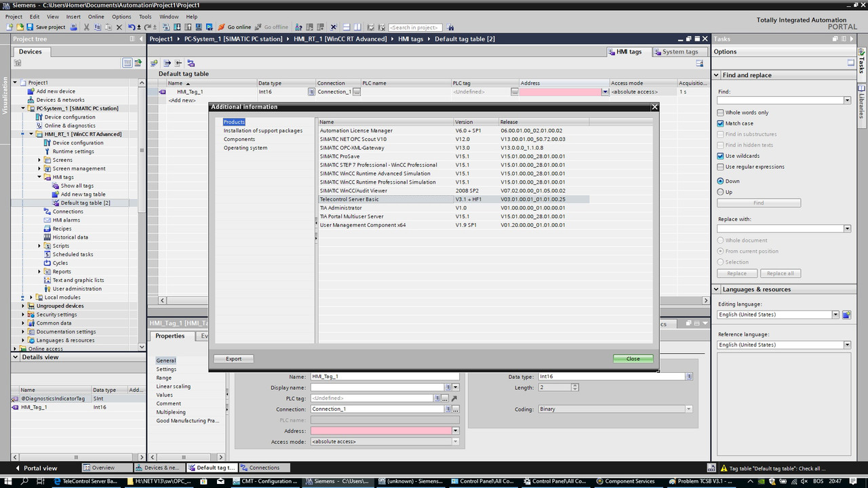This screenshot has width=868, height=488.
Task: Click the Delete X toolbar icon
Action: (119, 27)
